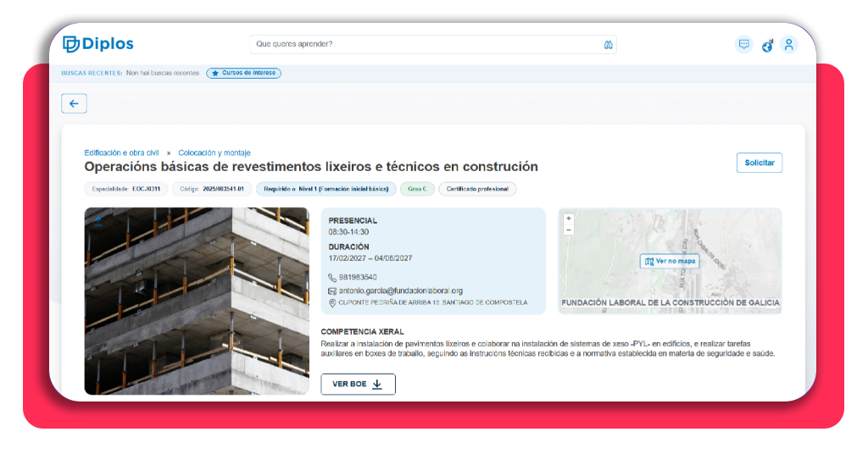
Task: Open the user profile icon
Action: click(x=789, y=44)
